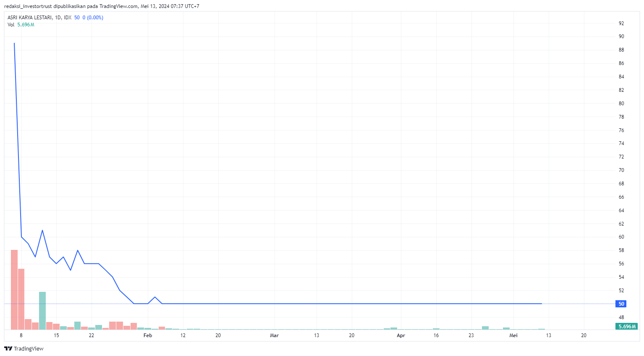
Task: Select the ASRI KARYA LESTARI symbol title
Action: tap(30, 18)
